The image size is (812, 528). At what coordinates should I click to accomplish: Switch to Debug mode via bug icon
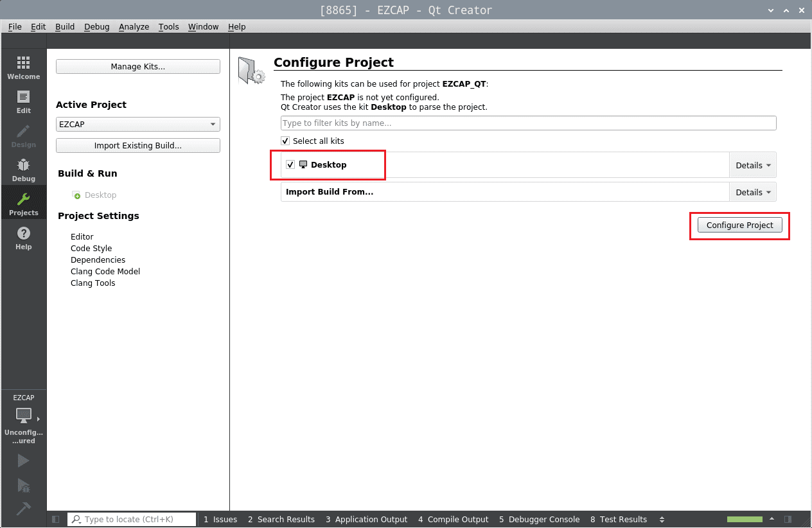tap(24, 170)
